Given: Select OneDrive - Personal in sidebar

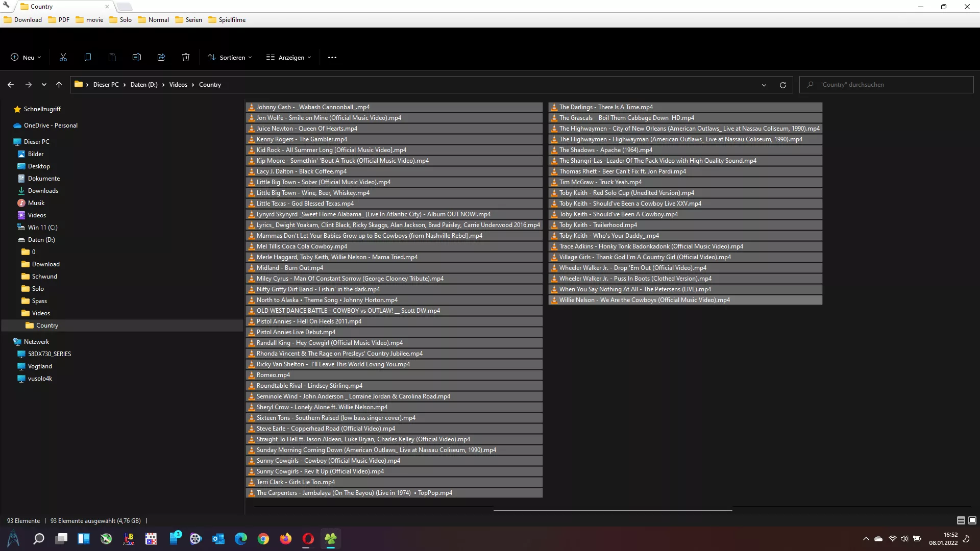Looking at the screenshot, I should [x=51, y=126].
